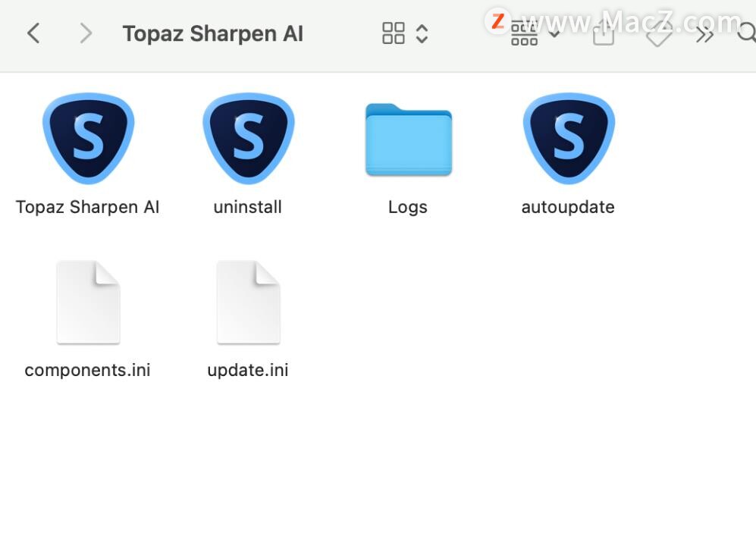Screen dimensions: 756x536
Task: Go forward with the right chevron button
Action: click(x=86, y=33)
